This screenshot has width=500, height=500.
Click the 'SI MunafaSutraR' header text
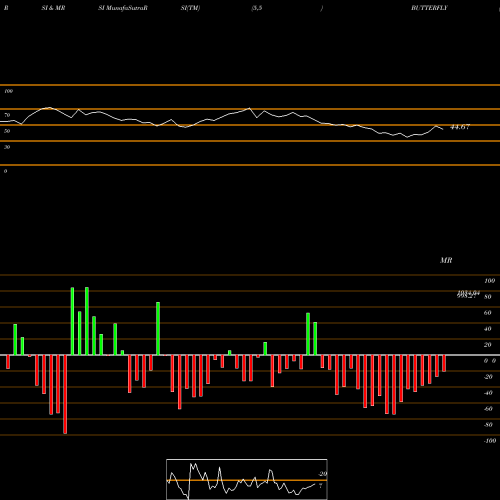[x=123, y=8]
